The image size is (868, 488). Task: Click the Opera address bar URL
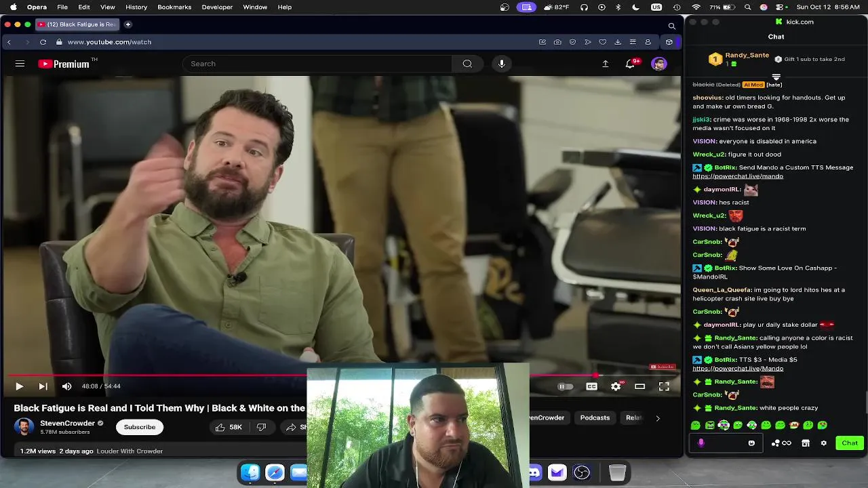pos(109,42)
